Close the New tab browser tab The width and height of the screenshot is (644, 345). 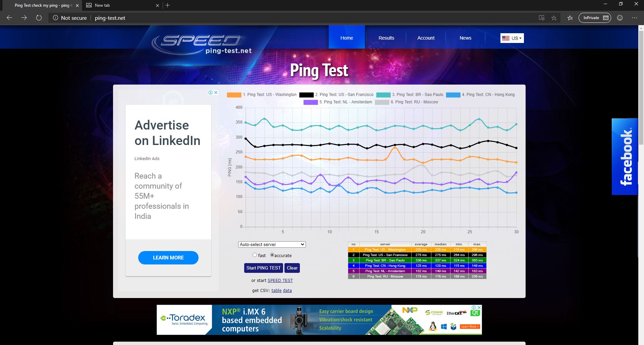pos(158,5)
